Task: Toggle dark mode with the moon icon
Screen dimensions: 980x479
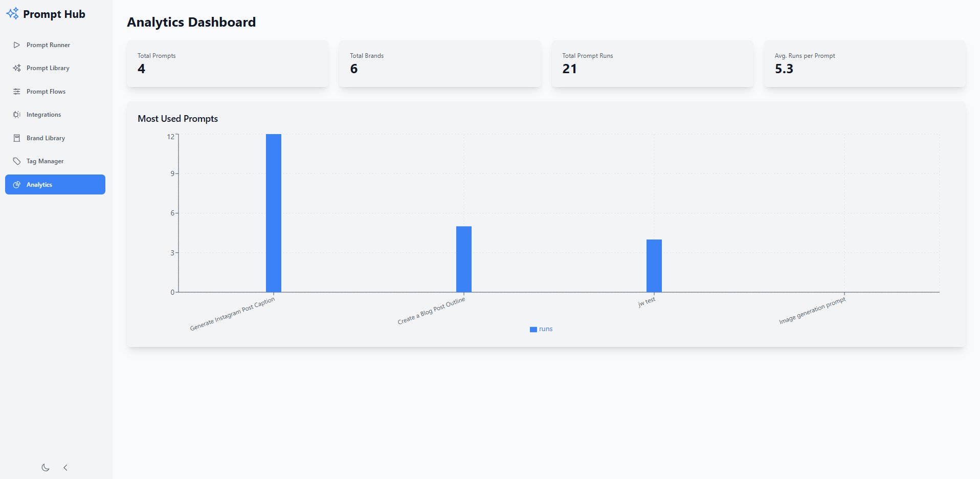Action: point(46,467)
